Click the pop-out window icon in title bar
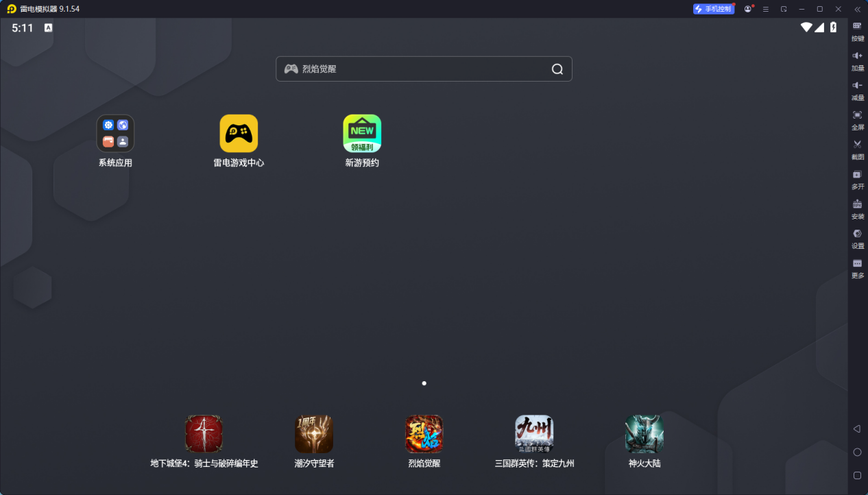868x495 pixels. 784,9
